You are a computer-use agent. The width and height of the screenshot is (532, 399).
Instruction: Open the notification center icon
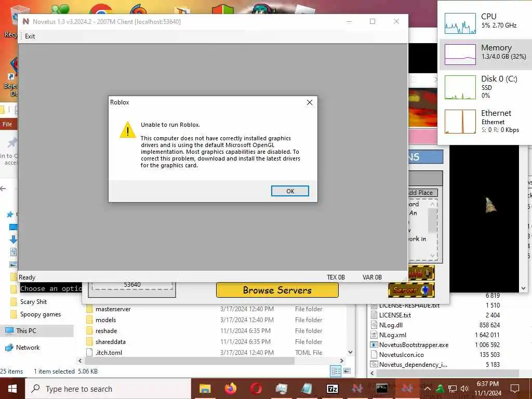(x=515, y=389)
